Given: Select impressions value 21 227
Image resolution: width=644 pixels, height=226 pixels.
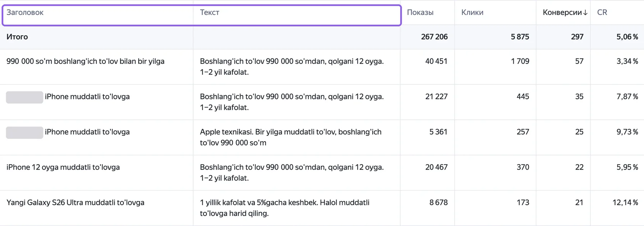Looking at the screenshot, I should click(436, 97).
